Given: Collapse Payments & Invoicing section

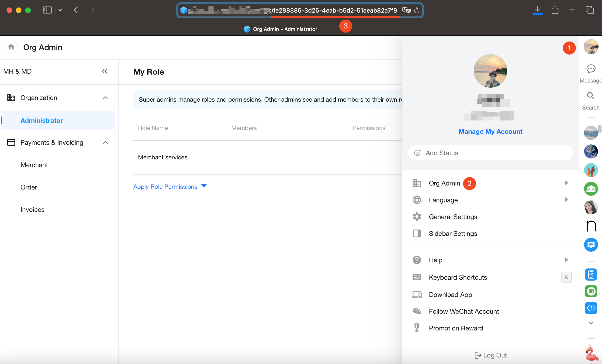Looking at the screenshot, I should pyautogui.click(x=105, y=143).
